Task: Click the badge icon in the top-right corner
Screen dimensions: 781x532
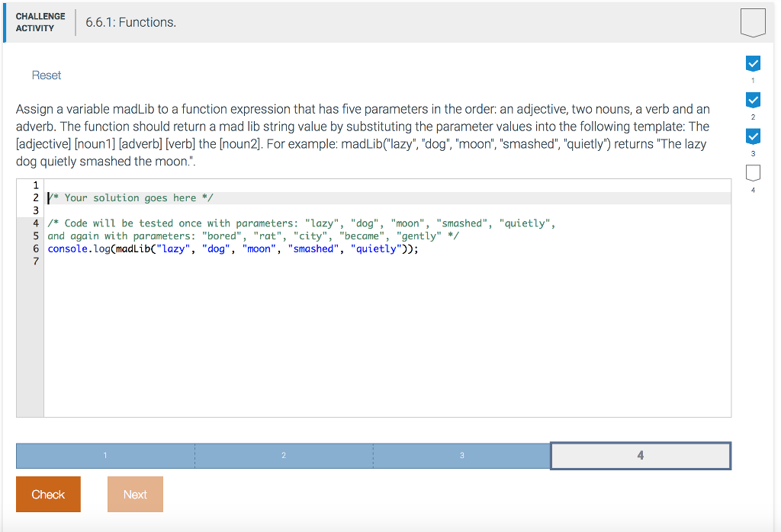Action: click(753, 22)
